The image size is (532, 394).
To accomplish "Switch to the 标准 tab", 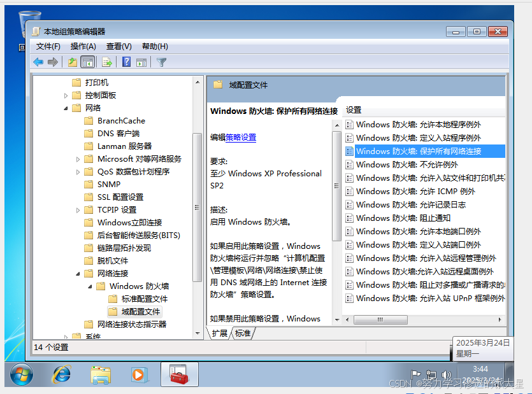I will coord(243,334).
